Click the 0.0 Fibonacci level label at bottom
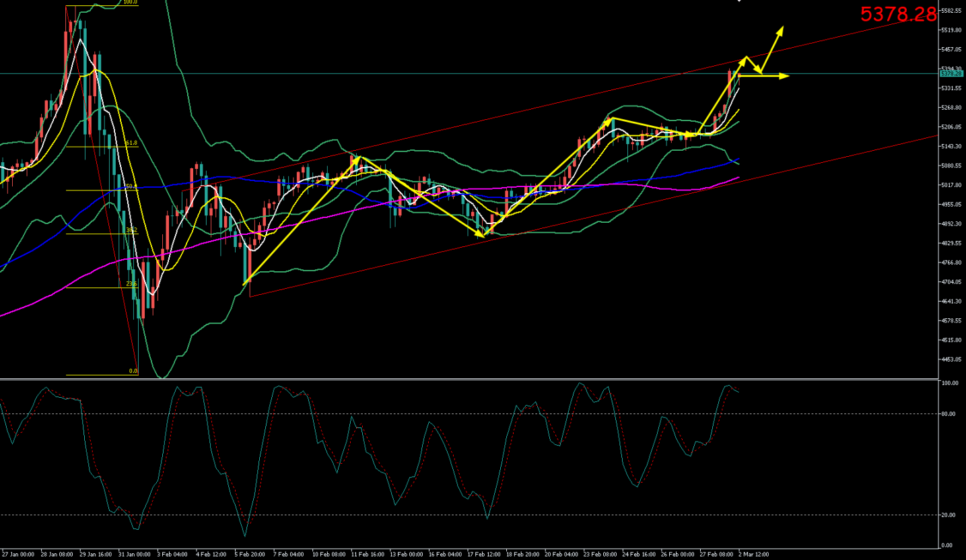Viewport: 966px width, 560px height. 133,371
